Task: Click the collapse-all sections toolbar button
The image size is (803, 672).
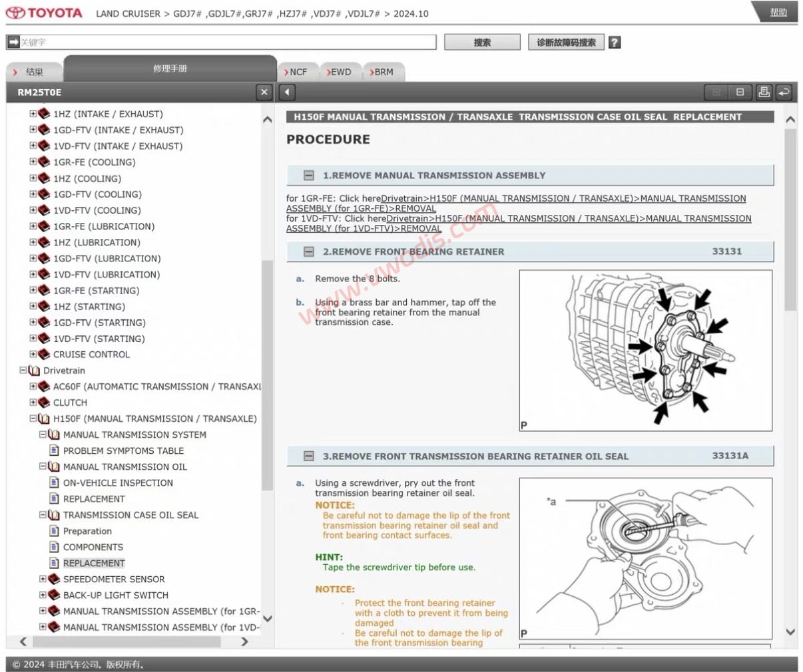Action: 740,92
